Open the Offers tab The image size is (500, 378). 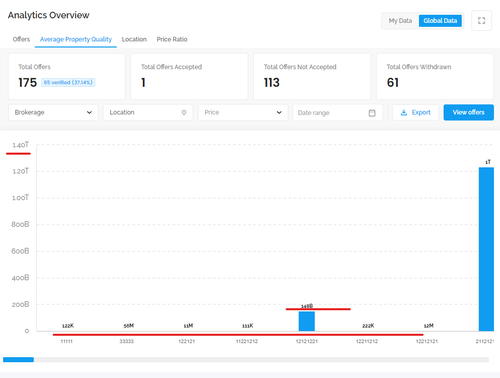click(x=21, y=39)
